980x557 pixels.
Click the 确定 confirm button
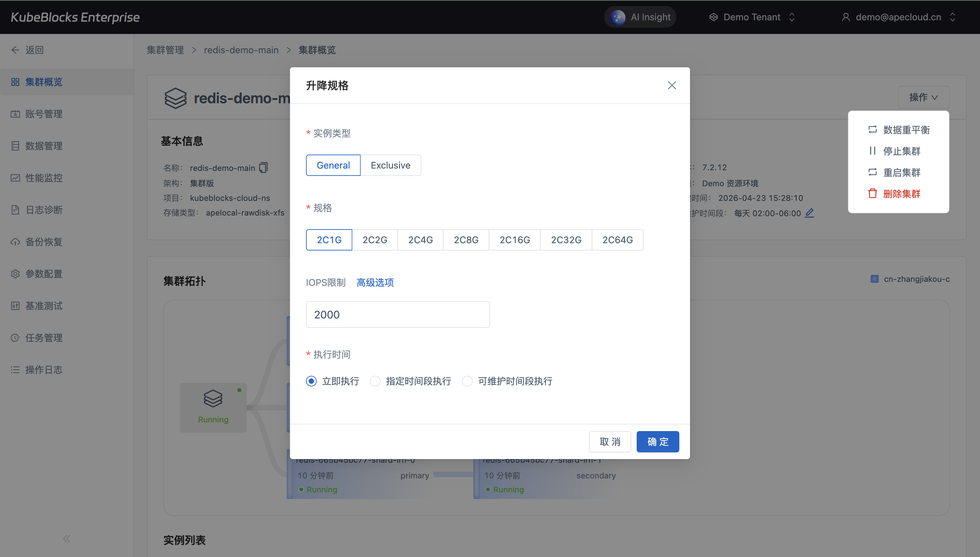657,442
